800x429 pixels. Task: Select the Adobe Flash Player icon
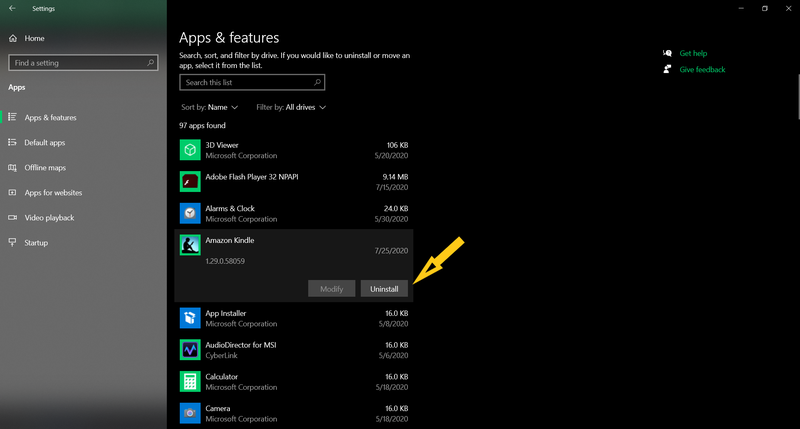pos(190,182)
